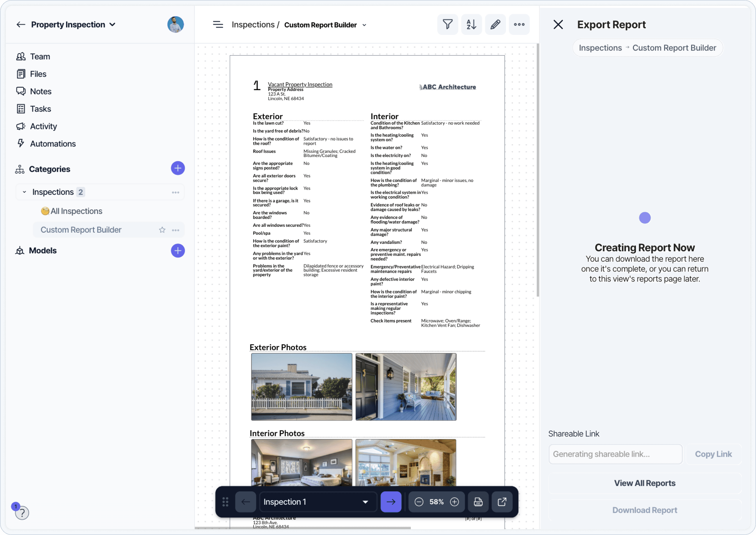Zoom in with the plus icon
Image resolution: width=756 pixels, height=535 pixels.
pos(454,502)
